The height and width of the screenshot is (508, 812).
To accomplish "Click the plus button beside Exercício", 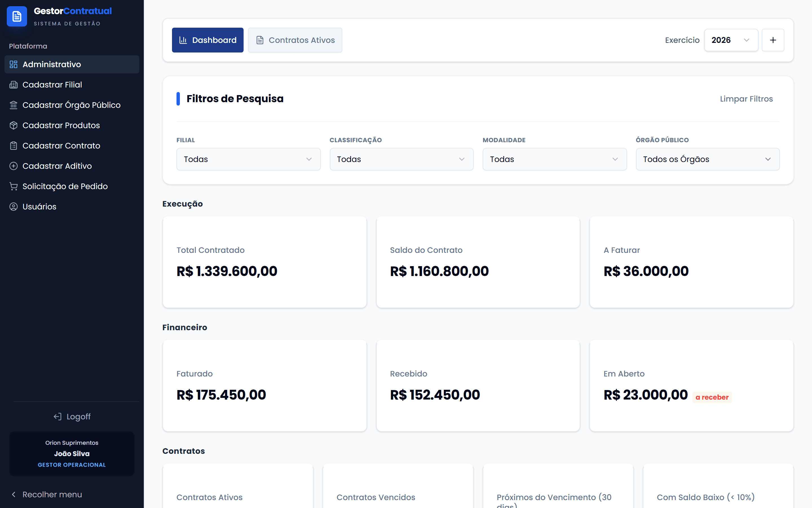I will click(773, 40).
